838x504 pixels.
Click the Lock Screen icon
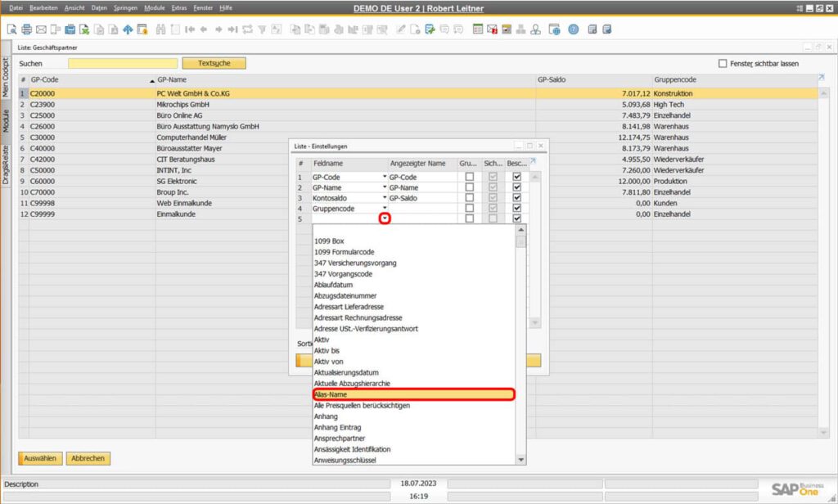tap(142, 29)
